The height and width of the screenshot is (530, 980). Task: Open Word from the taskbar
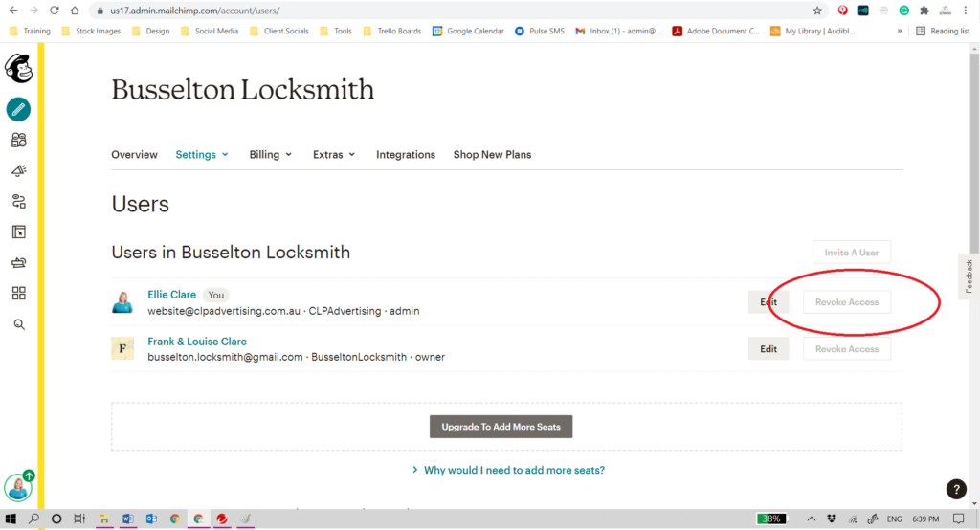pyautogui.click(x=128, y=519)
